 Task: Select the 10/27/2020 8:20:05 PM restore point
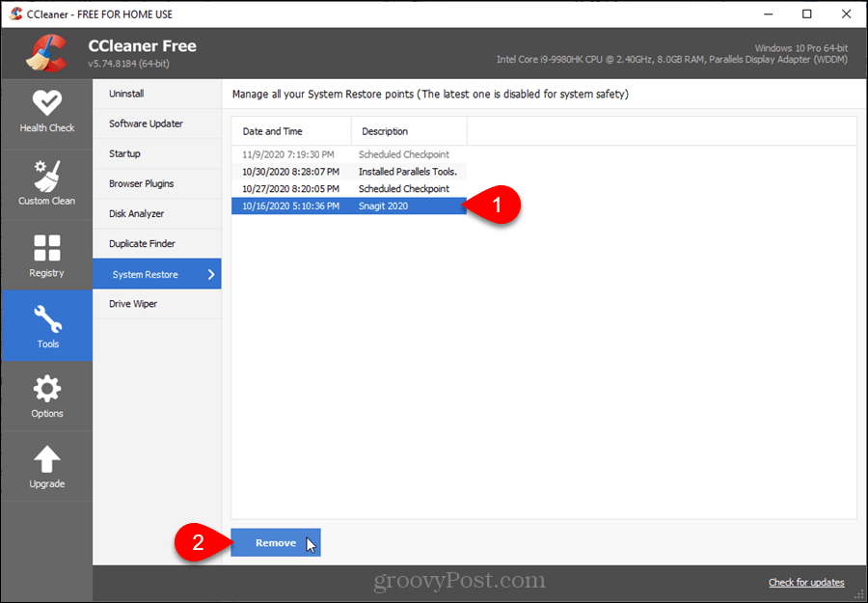coord(349,189)
